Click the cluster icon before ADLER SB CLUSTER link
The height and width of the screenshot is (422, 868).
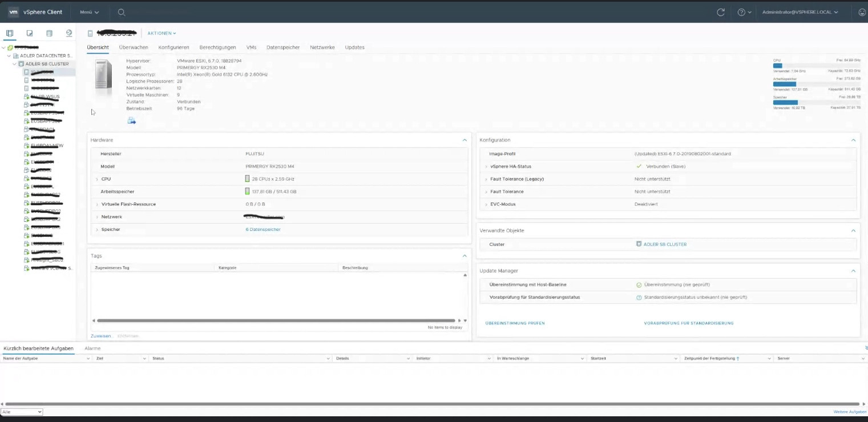639,244
